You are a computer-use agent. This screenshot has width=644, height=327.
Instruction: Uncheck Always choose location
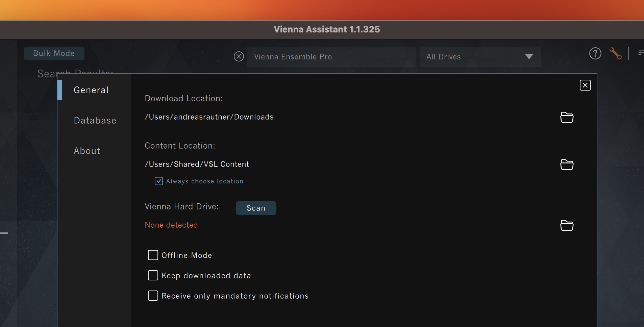point(159,181)
